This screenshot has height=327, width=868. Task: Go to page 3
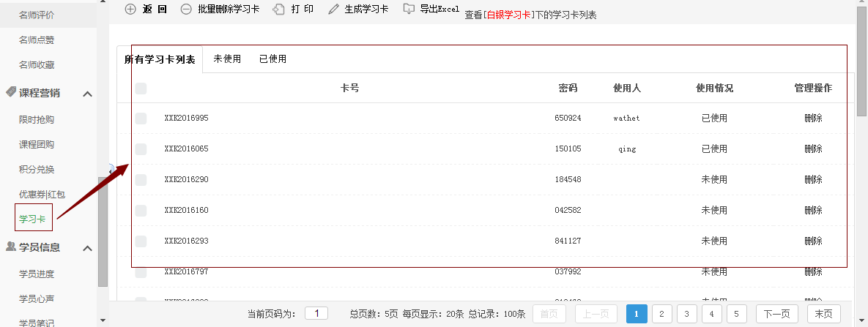[x=686, y=314]
